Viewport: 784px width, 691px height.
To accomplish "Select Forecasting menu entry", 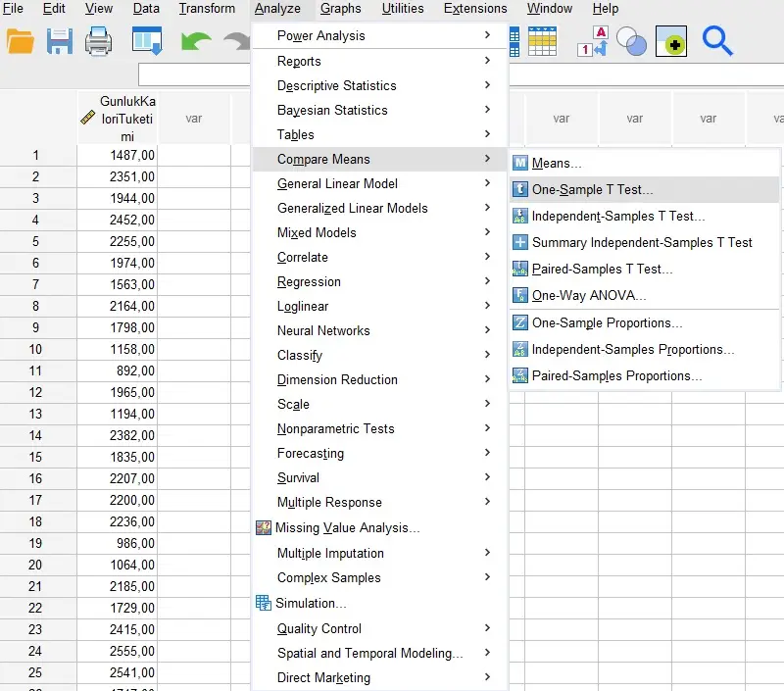I will pyautogui.click(x=380, y=453).
